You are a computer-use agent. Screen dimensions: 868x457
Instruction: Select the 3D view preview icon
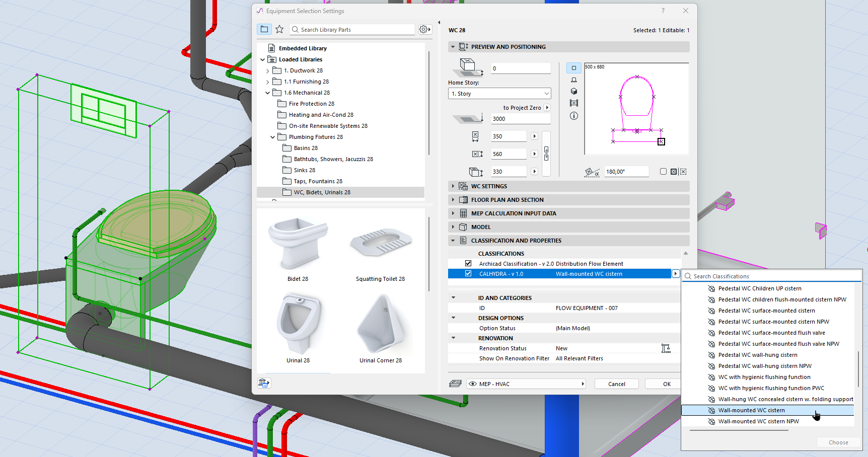point(573,92)
